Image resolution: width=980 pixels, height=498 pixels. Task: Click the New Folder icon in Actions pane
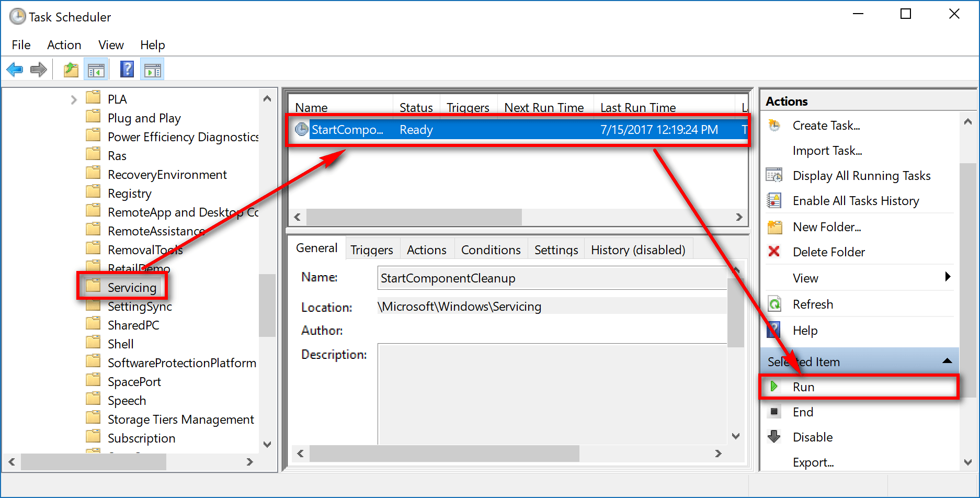(x=774, y=227)
